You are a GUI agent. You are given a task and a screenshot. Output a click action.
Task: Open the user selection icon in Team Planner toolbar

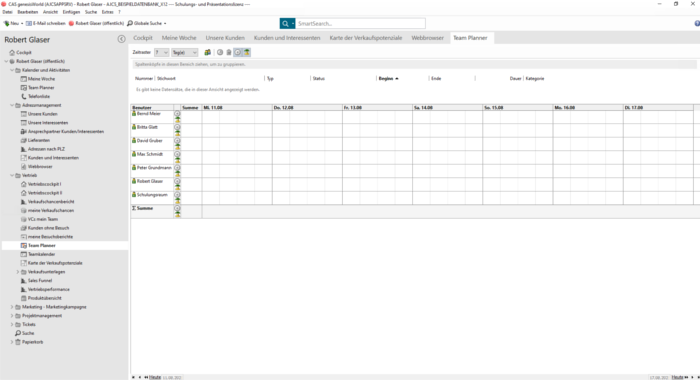click(x=208, y=52)
